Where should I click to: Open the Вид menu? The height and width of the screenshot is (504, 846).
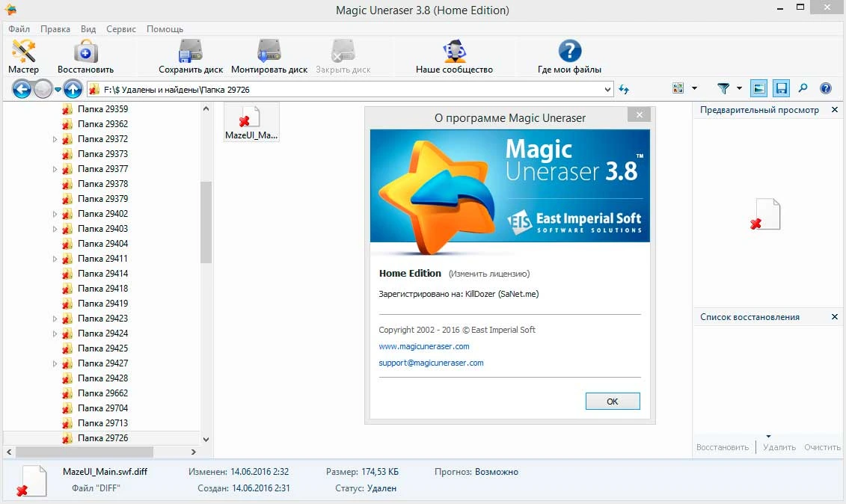click(x=88, y=28)
